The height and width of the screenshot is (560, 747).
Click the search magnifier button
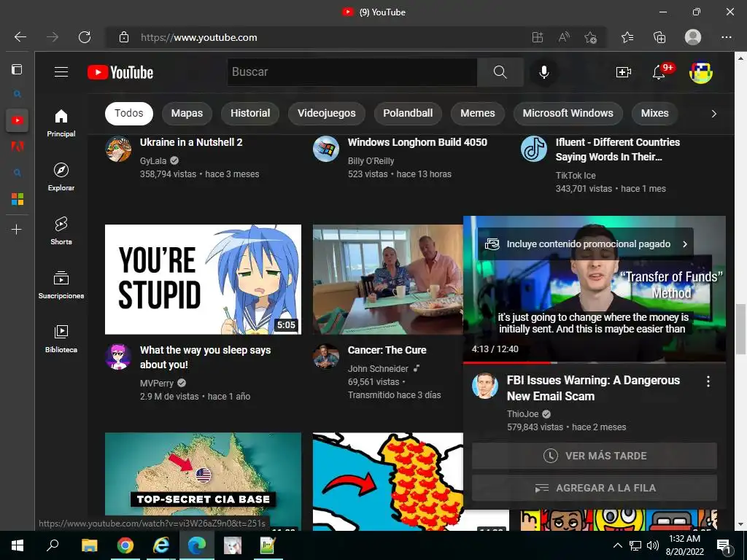(x=500, y=72)
